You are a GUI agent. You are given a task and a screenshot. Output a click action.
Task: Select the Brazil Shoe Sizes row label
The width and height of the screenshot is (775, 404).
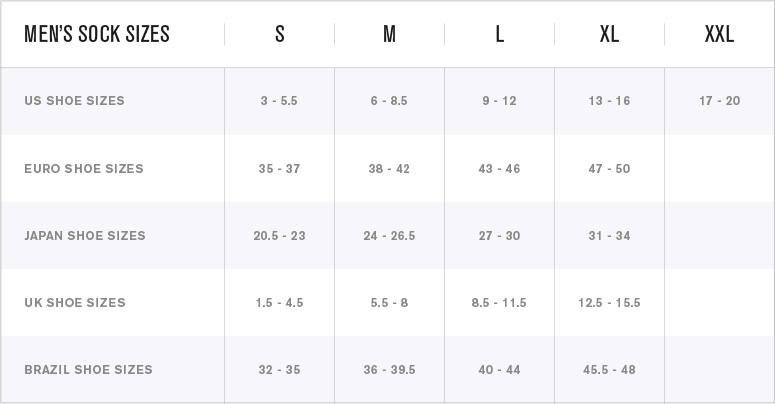[x=88, y=370]
